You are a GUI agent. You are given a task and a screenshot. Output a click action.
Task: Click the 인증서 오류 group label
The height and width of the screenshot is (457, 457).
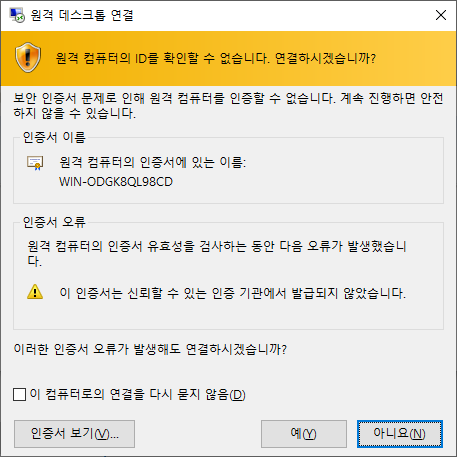point(54,222)
